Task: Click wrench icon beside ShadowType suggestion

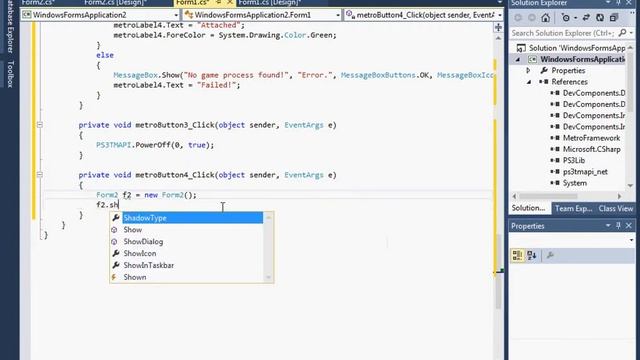Action: 116,218
